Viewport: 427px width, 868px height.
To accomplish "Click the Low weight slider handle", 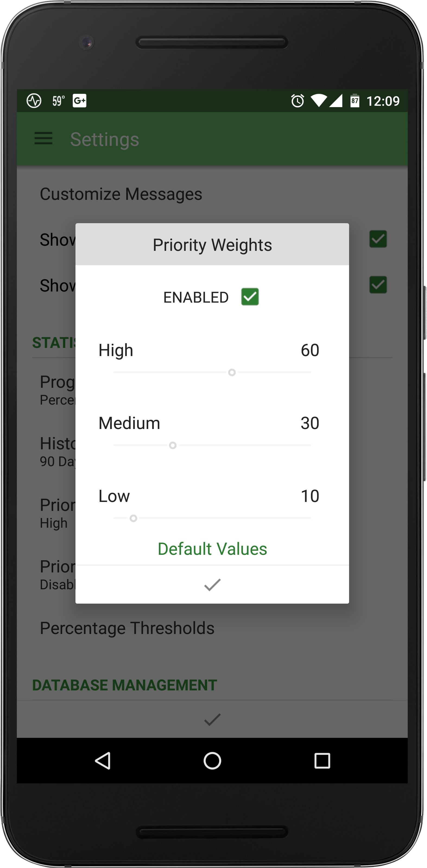I will [x=134, y=518].
